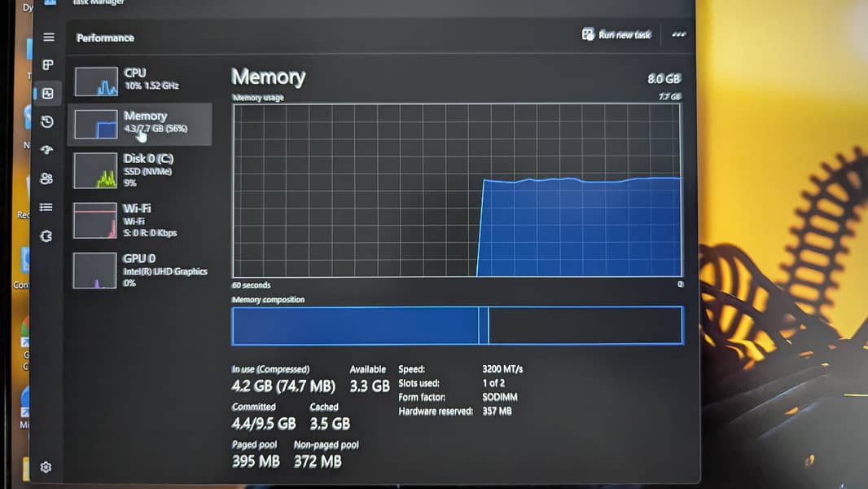The width and height of the screenshot is (868, 489).
Task: Click the Memory composition bar
Action: (458, 326)
